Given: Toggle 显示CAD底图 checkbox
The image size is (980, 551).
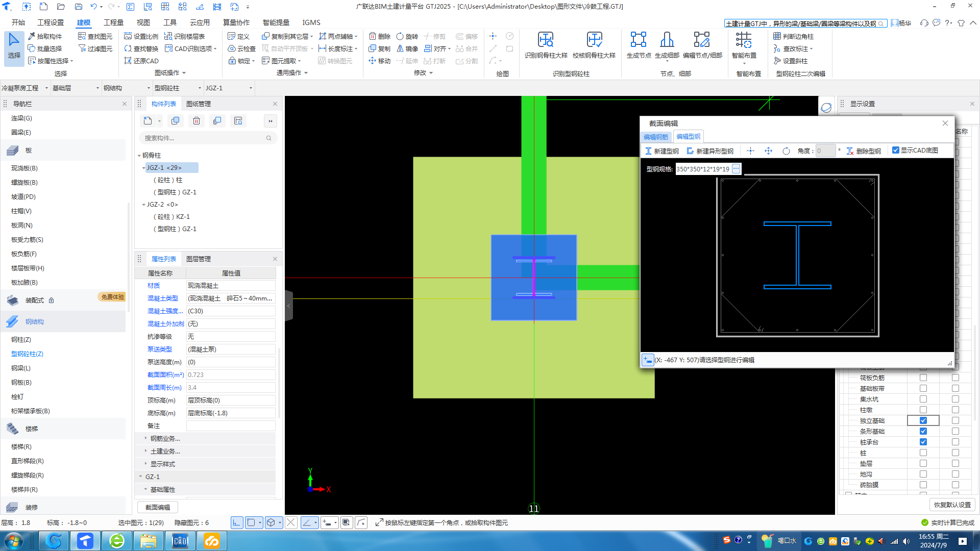Looking at the screenshot, I should click(895, 151).
